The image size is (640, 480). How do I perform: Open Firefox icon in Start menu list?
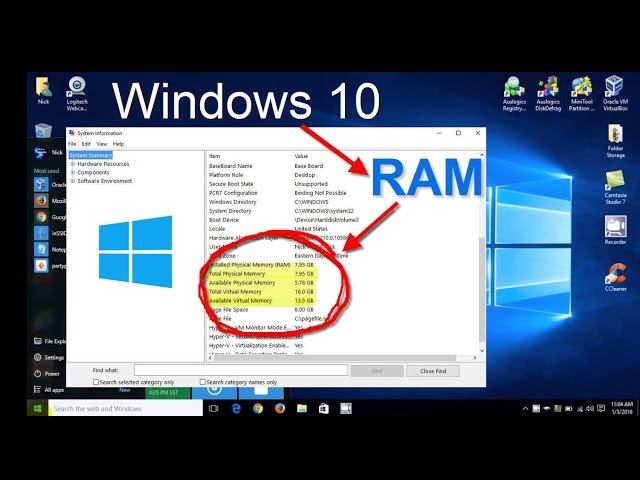pos(41,200)
